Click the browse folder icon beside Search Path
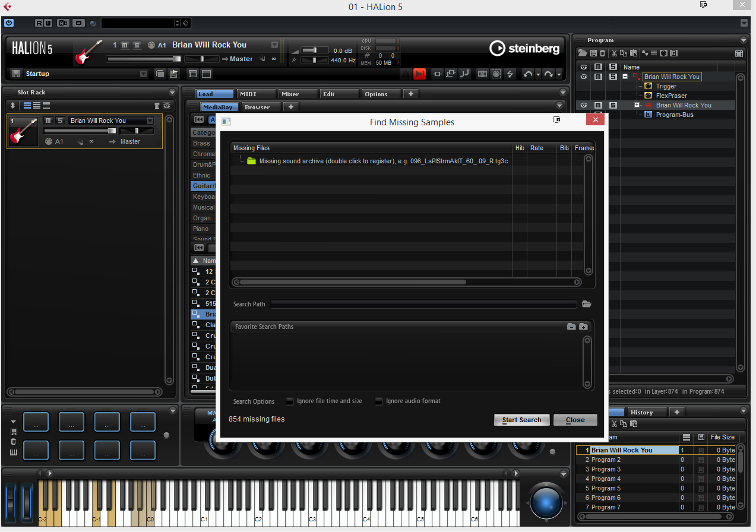This screenshot has height=532, width=756. 587,304
